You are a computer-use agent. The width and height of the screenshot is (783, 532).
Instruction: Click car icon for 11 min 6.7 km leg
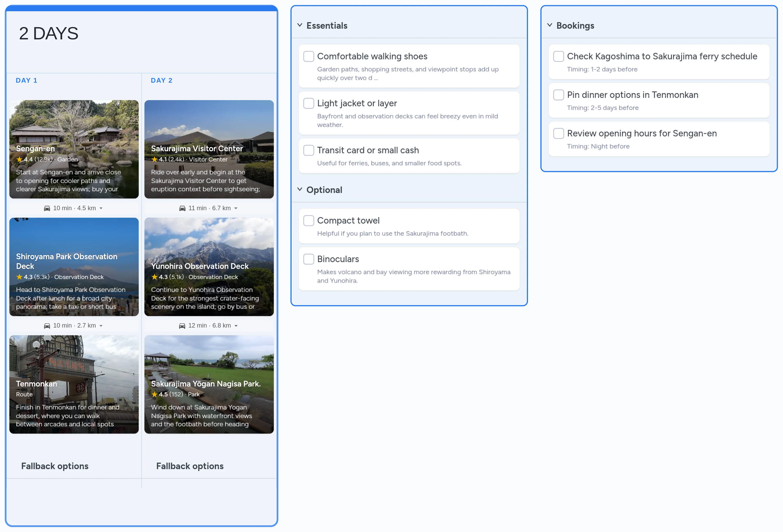tap(182, 208)
